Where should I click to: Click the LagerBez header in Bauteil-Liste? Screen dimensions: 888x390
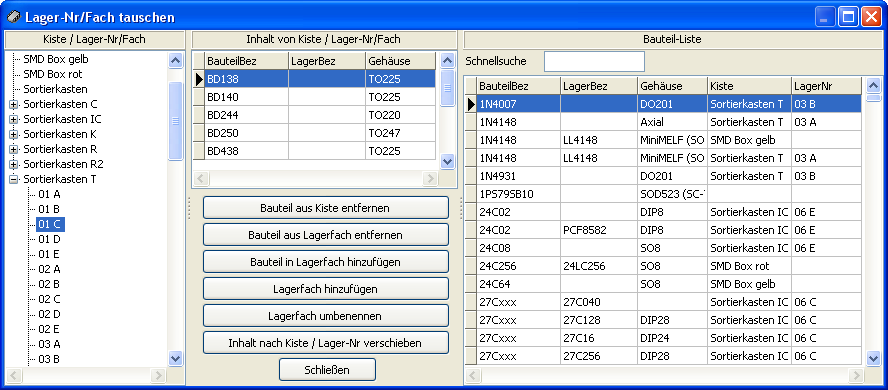pyautogui.click(x=599, y=86)
